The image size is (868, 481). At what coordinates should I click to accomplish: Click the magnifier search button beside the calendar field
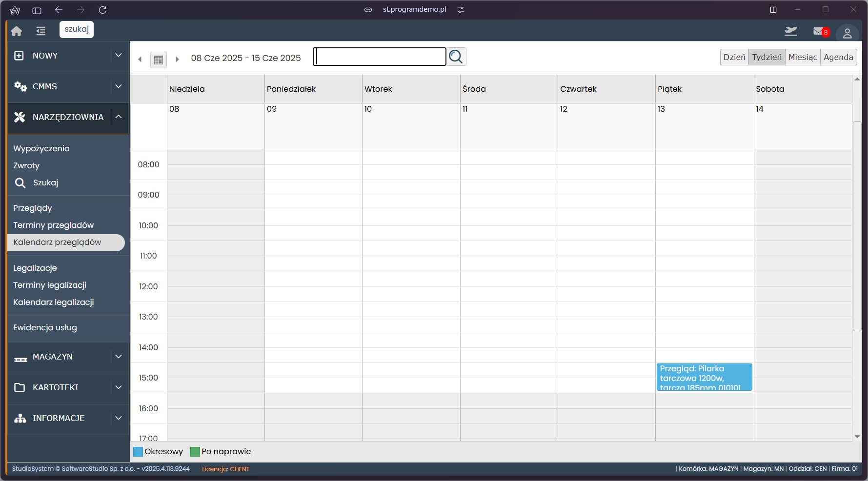click(x=456, y=57)
